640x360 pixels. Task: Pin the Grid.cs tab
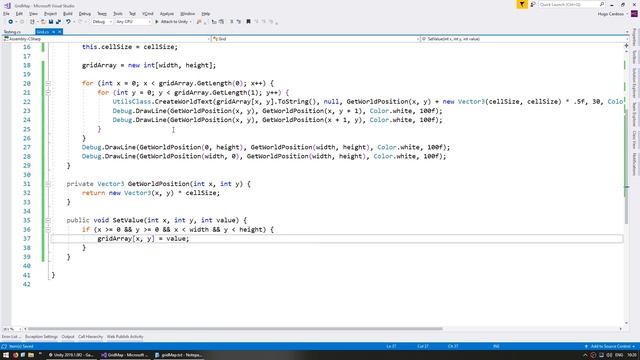[x=53, y=32]
